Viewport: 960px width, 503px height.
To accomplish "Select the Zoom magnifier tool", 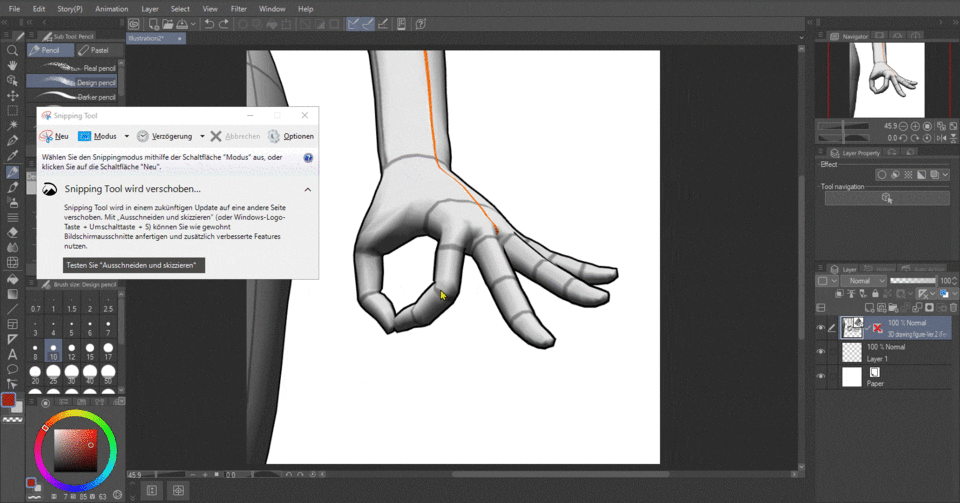I will (12, 50).
